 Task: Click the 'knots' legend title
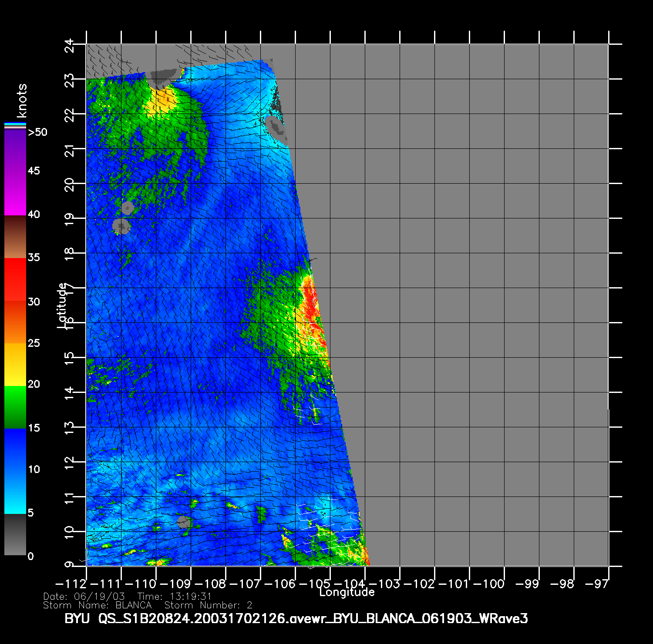(21, 101)
